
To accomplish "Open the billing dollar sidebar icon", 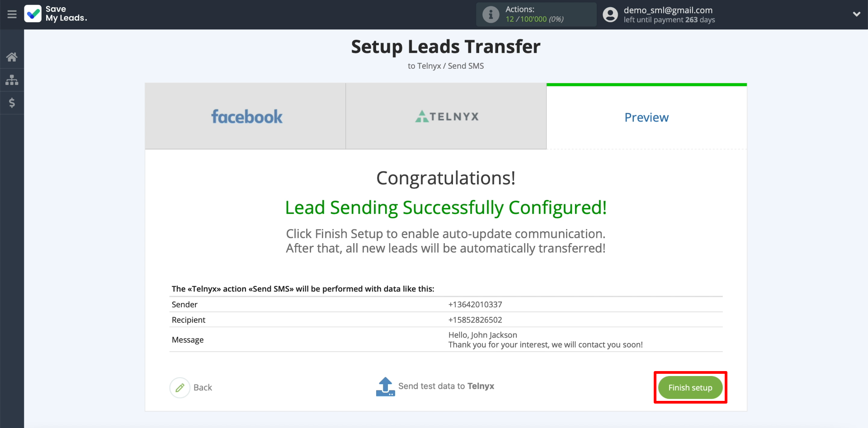I will (12, 103).
